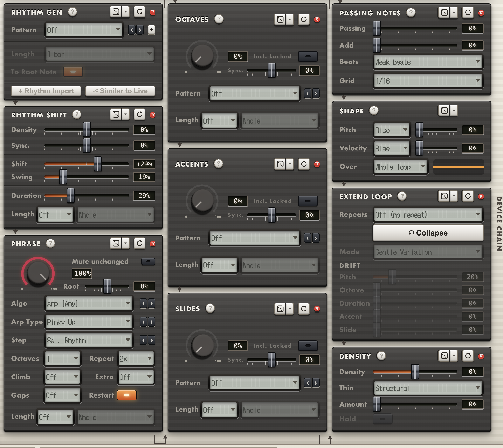The height and width of the screenshot is (448, 503).
Task: Open the Rhythm Gen Pattern dropdown
Action: point(84,30)
